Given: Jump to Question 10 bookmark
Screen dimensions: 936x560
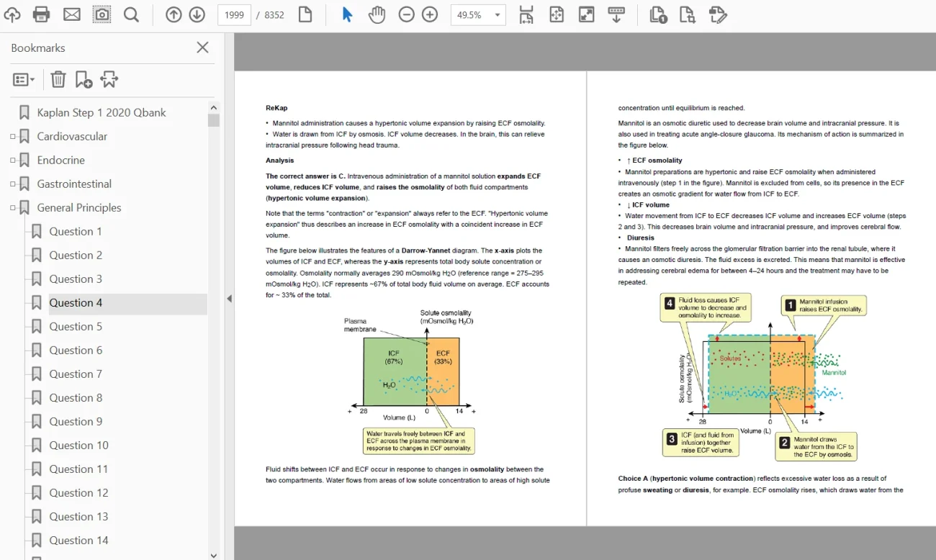Looking at the screenshot, I should [x=78, y=445].
